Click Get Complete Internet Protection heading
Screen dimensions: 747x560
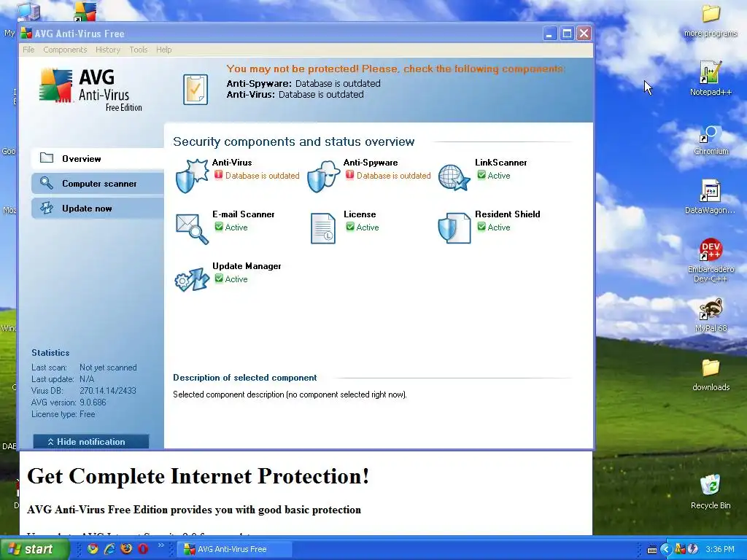point(198,475)
